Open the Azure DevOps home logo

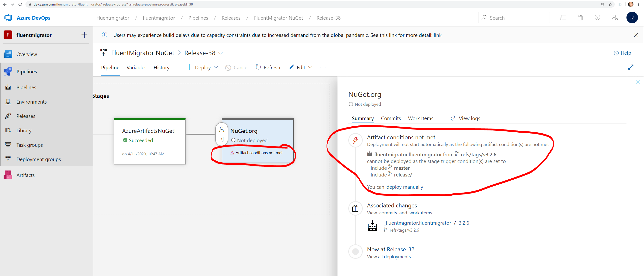[x=8, y=18]
